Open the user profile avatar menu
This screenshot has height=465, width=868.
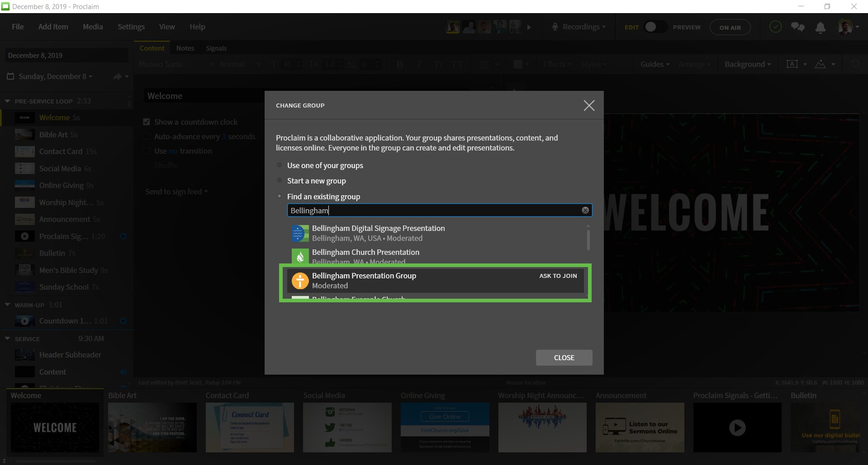pyautogui.click(x=848, y=27)
